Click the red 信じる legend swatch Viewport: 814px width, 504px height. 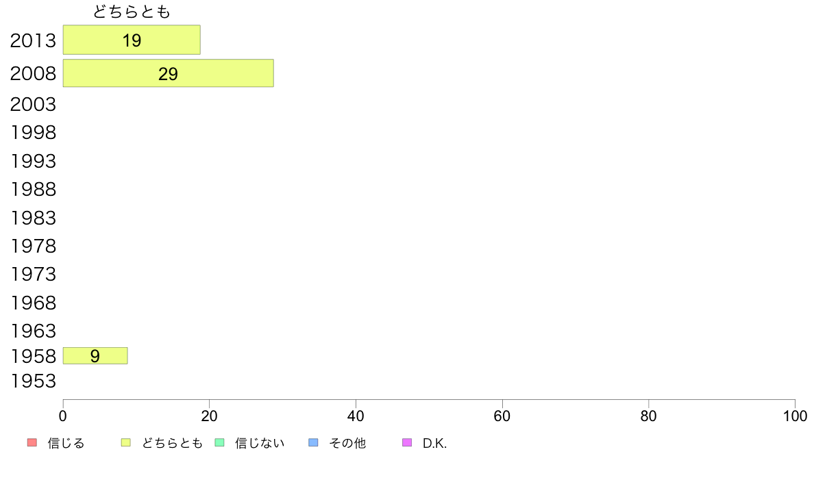[x=32, y=442]
